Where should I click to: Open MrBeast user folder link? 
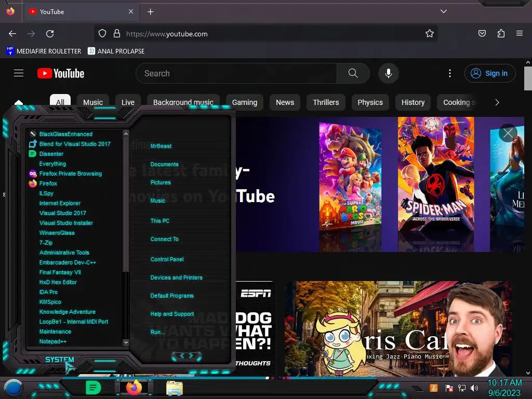161,146
